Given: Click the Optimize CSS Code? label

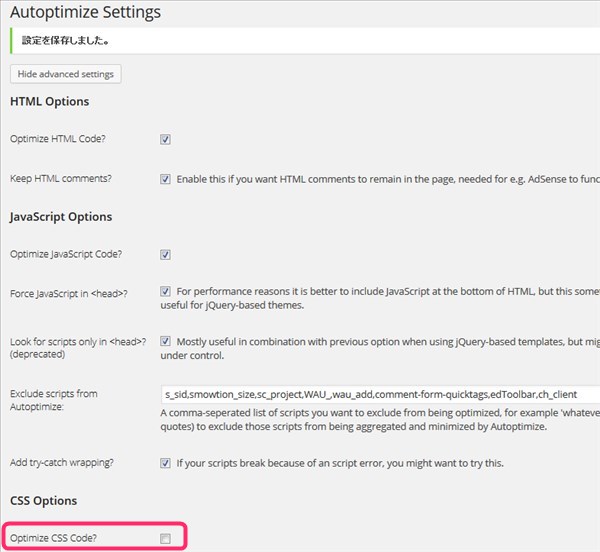Looking at the screenshot, I should tap(54, 538).
